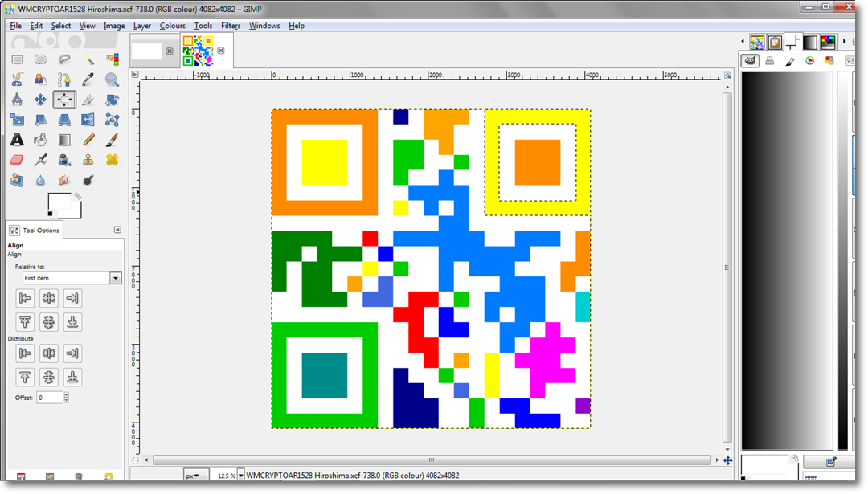
Task: Open the Windows menu
Action: coord(264,26)
